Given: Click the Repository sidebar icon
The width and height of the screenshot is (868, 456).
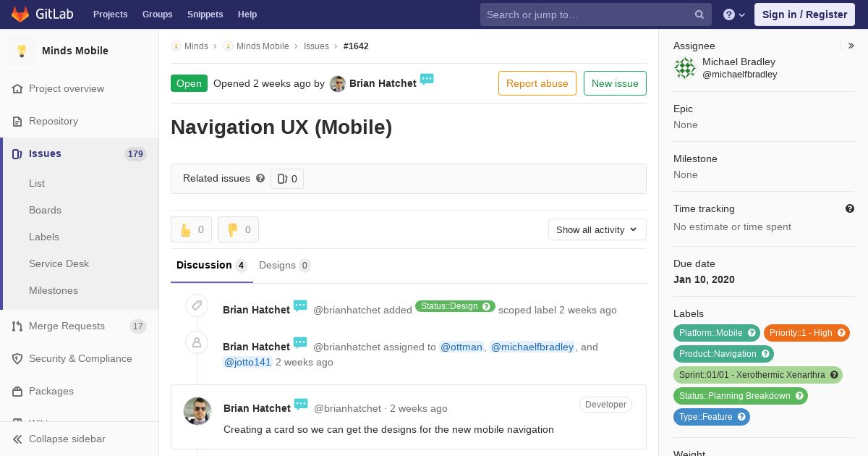Looking at the screenshot, I should click(x=17, y=121).
